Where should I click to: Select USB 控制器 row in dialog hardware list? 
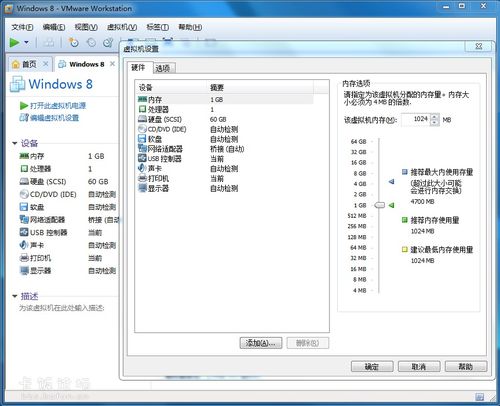(x=225, y=159)
